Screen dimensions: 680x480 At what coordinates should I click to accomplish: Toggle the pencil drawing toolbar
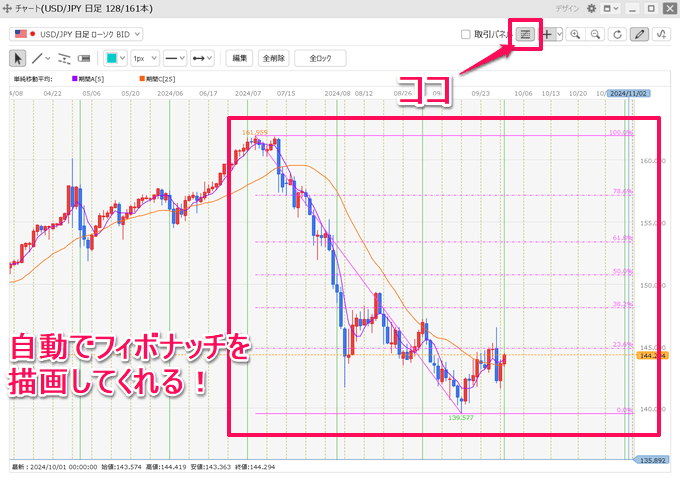coord(639,34)
